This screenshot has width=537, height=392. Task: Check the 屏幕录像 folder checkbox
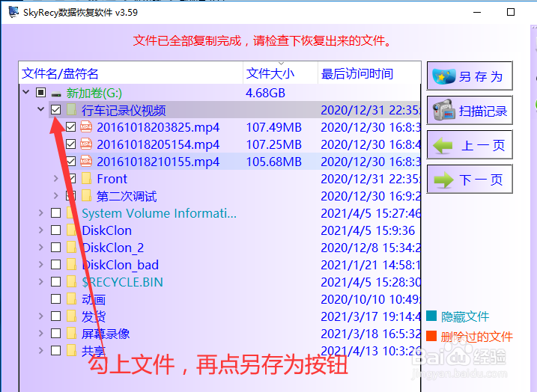[56, 333]
